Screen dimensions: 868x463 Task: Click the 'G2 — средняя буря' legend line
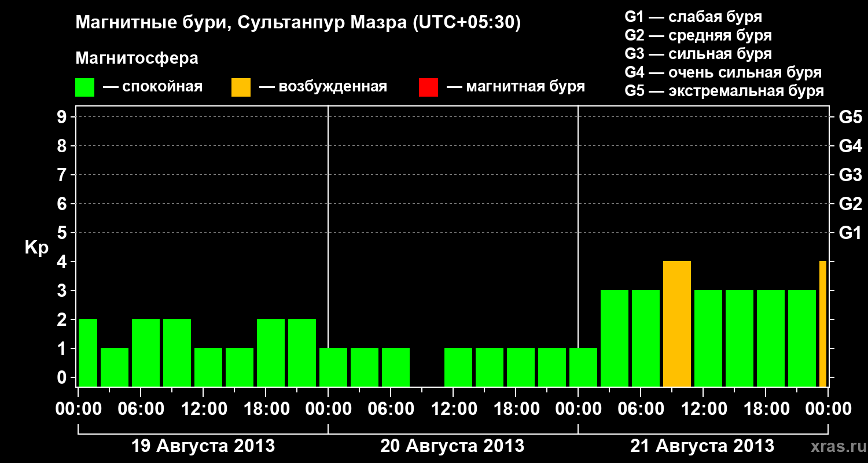(698, 35)
